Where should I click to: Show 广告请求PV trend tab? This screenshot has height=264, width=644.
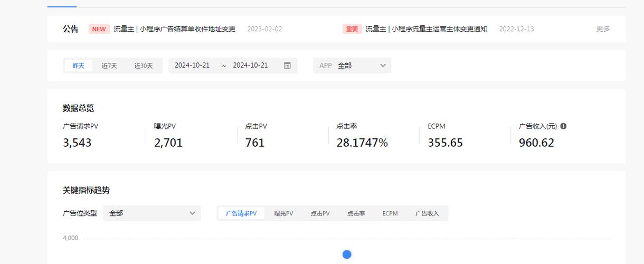pyautogui.click(x=241, y=213)
